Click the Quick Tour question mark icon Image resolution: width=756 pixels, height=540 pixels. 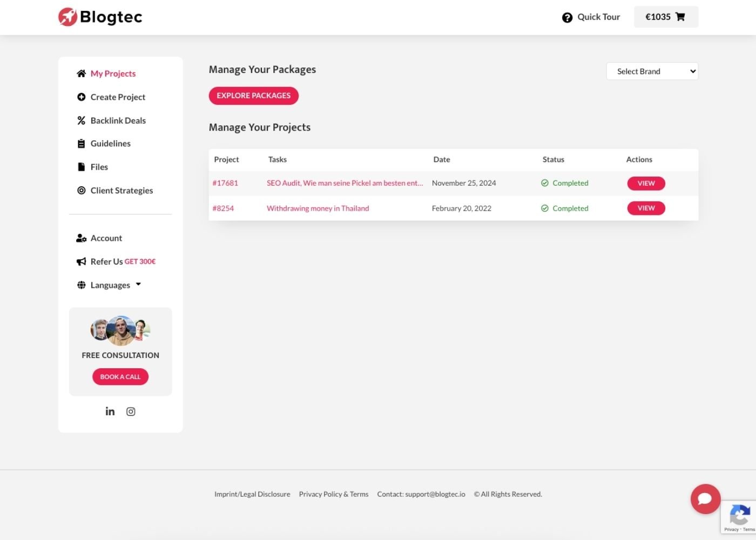point(567,17)
